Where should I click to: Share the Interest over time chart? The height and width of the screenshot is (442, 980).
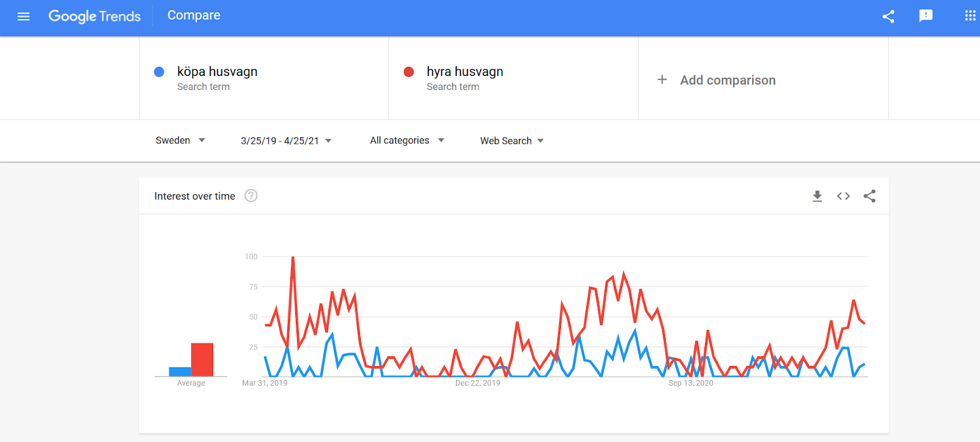pos(869,196)
